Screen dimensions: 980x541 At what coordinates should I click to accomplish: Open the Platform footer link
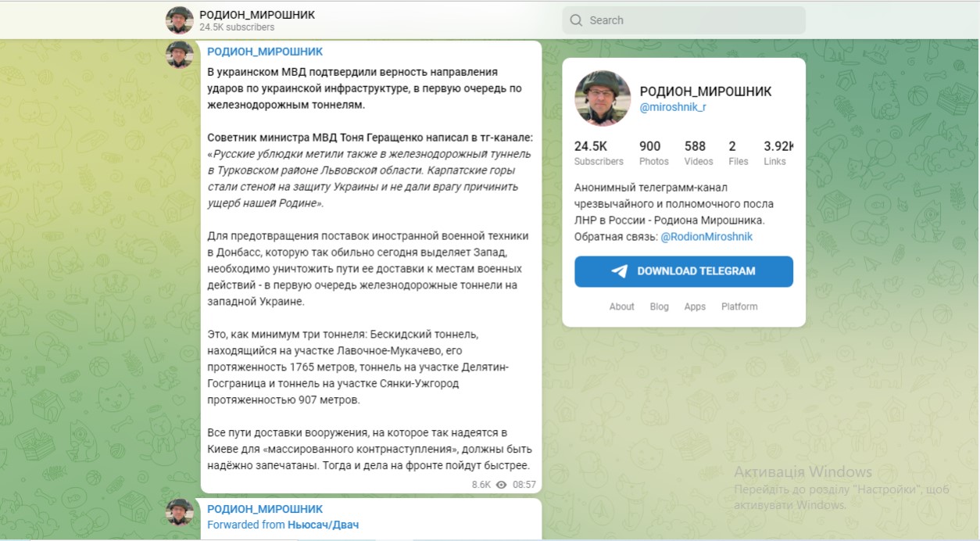pyautogui.click(x=739, y=306)
